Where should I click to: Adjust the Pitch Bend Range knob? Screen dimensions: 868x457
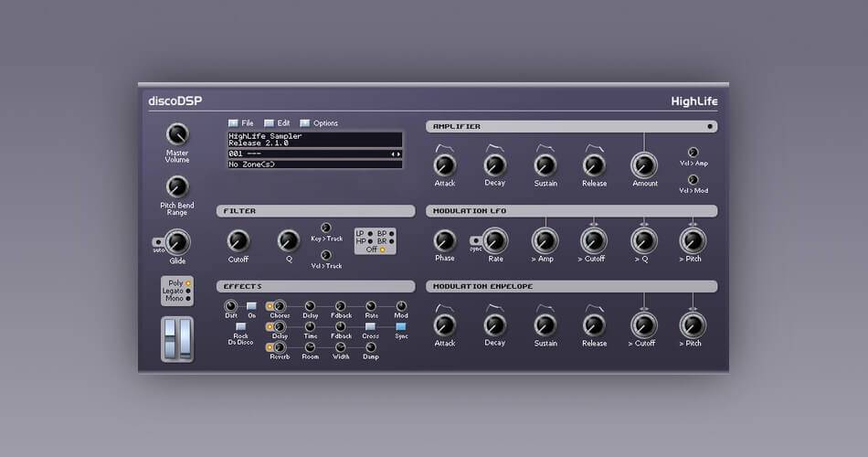pos(177,186)
